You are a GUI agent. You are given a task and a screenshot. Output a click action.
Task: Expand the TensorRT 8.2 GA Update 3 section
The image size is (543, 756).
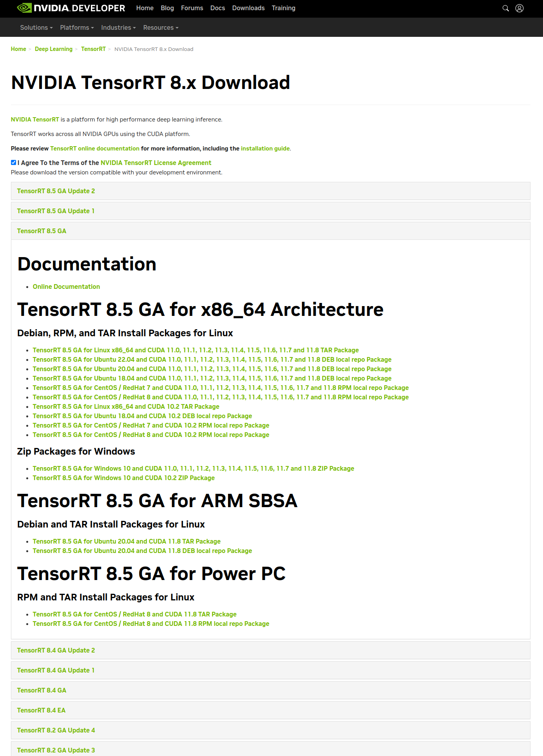271,749
